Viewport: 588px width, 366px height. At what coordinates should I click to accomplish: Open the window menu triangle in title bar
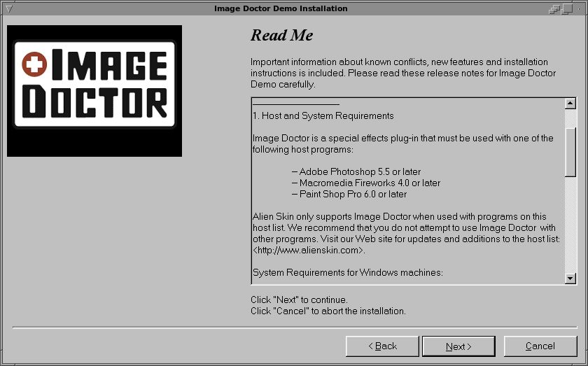click(x=9, y=8)
